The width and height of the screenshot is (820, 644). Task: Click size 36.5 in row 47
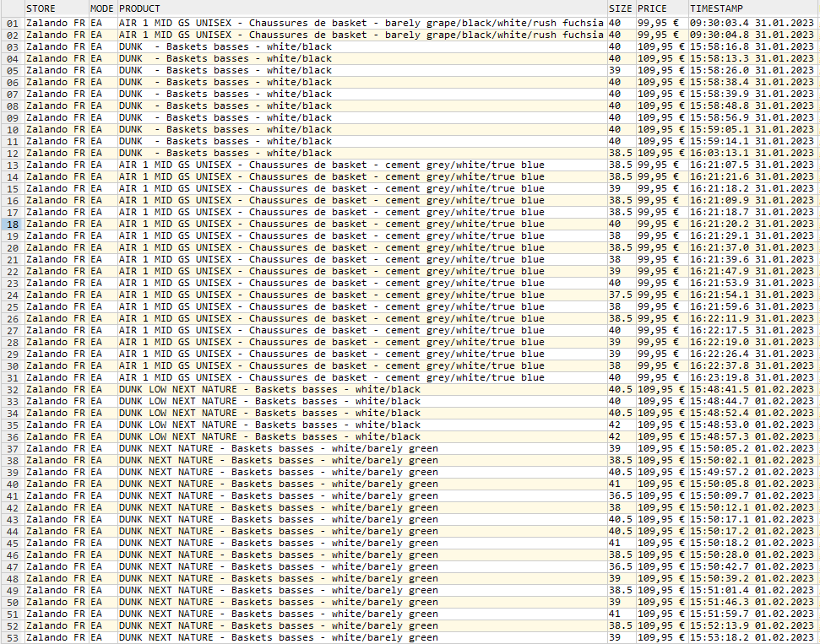point(620,566)
